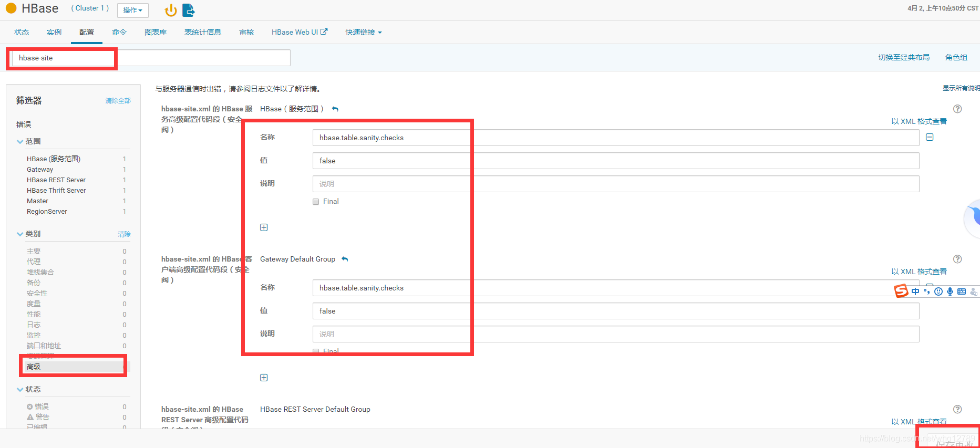Filter by Gateway scope

pos(40,169)
